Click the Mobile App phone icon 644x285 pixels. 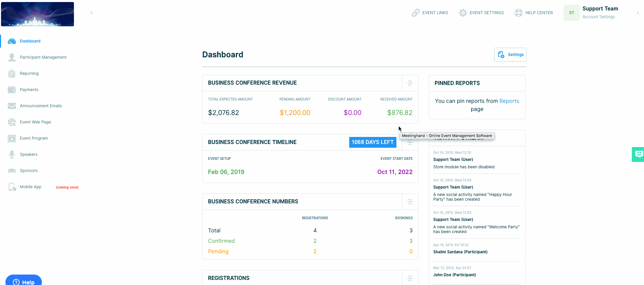12,187
